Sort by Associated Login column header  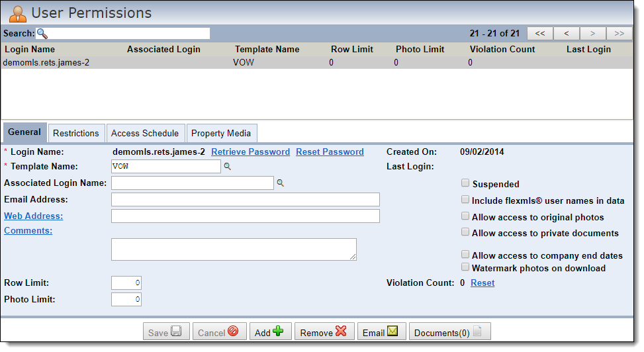pyautogui.click(x=163, y=49)
